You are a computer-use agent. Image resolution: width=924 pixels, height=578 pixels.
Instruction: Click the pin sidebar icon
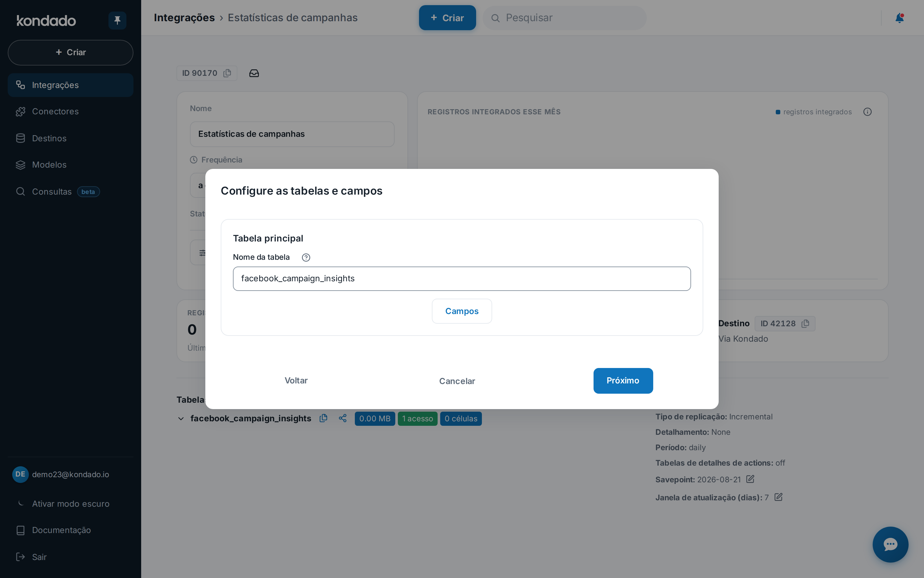tap(117, 20)
